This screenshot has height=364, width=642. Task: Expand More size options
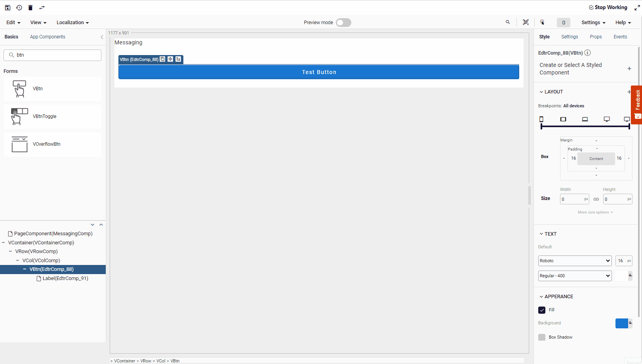[x=595, y=212]
